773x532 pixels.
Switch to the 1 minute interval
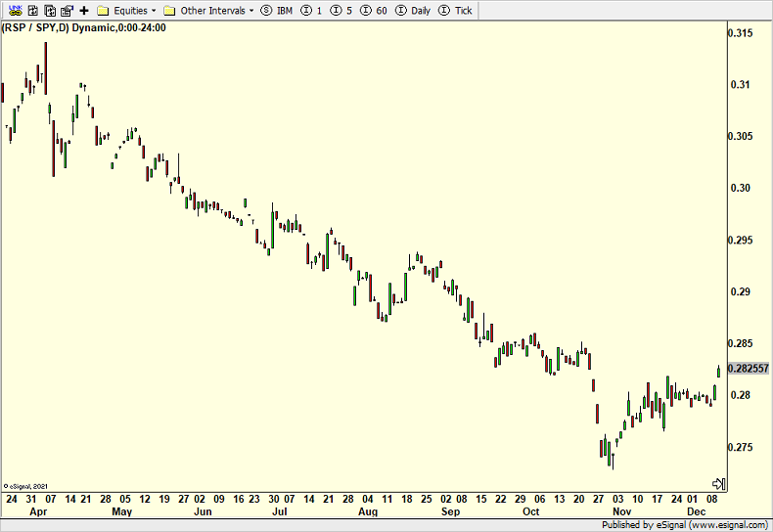(311, 11)
